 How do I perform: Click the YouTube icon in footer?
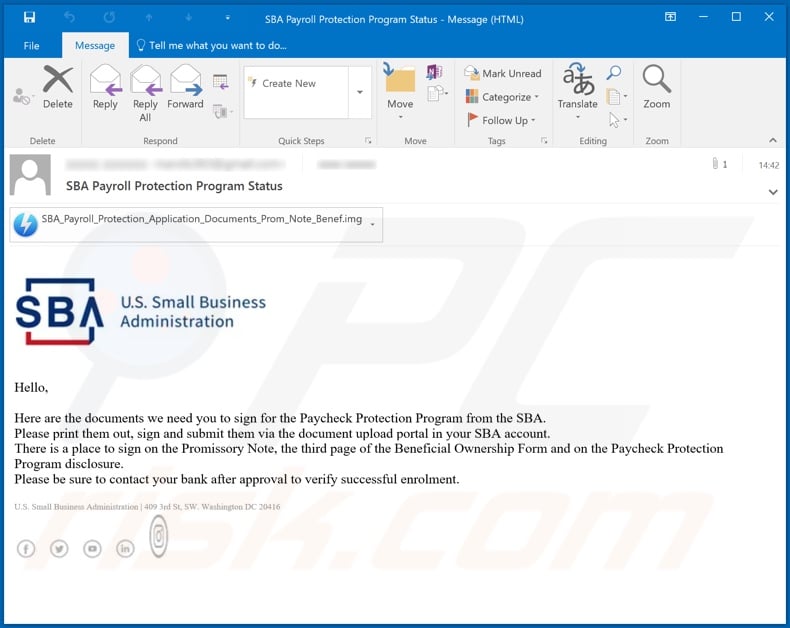92,548
